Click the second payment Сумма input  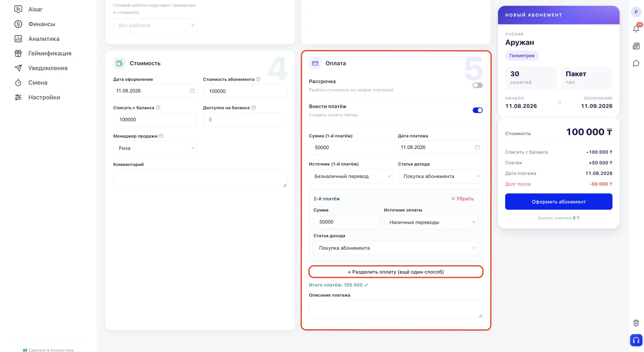tap(346, 222)
